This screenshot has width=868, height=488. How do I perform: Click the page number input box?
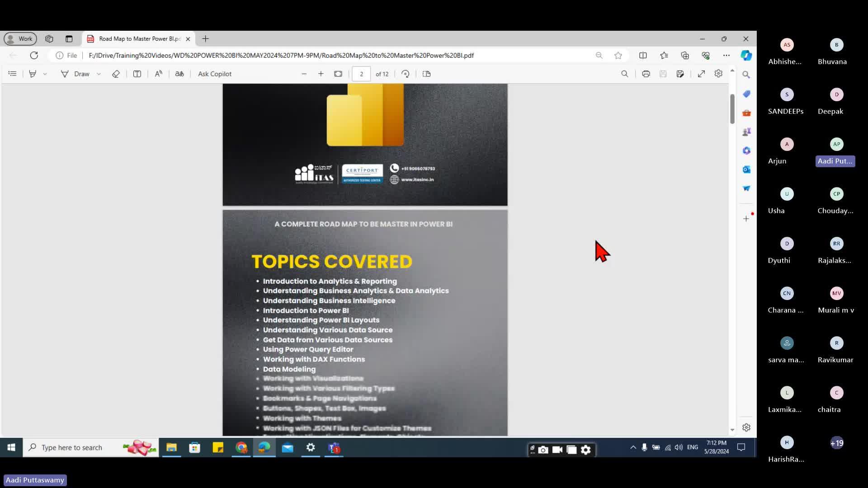click(x=361, y=74)
